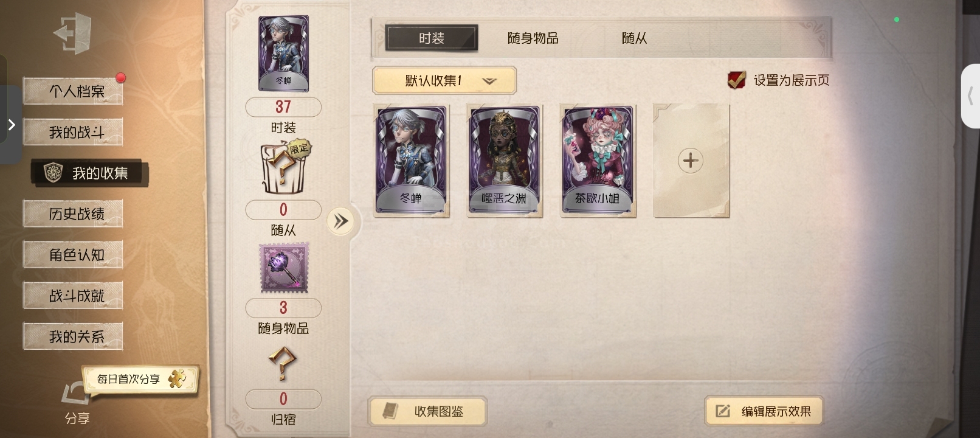Viewport: 980px width, 438px height.
Task: Switch to the 随身物品 tab
Action: pos(533,38)
